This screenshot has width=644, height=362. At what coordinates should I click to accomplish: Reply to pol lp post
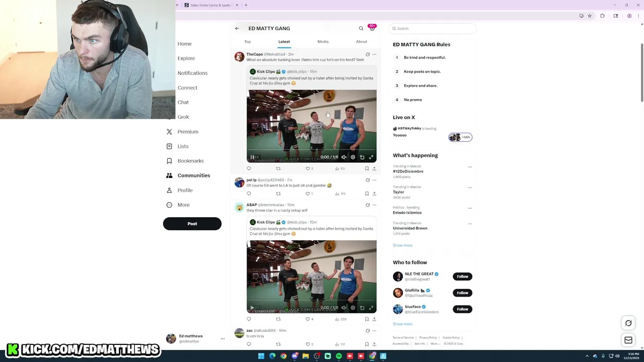point(249,194)
